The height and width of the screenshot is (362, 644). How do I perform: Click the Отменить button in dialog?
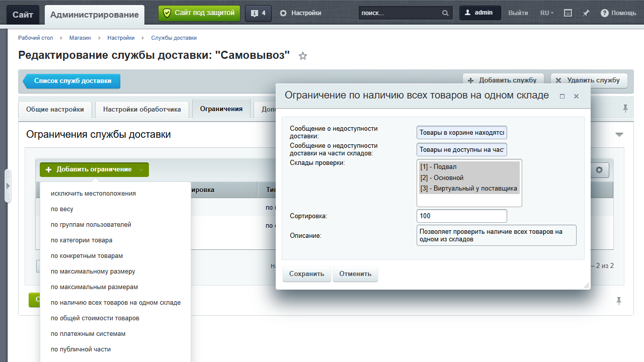click(355, 274)
